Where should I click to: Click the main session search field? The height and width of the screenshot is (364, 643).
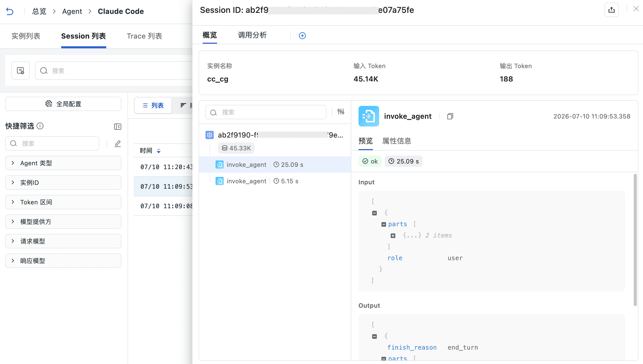[x=114, y=70]
